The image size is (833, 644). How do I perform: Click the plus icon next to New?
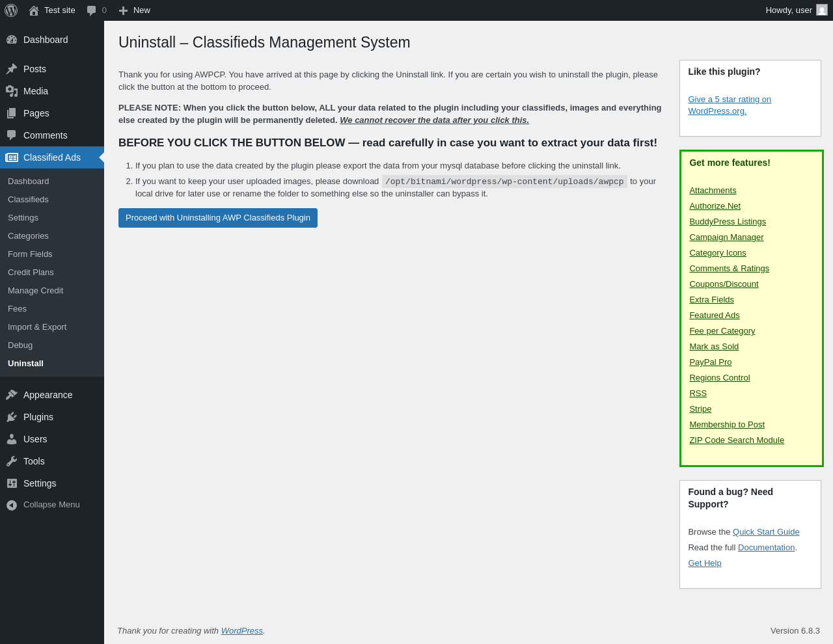pyautogui.click(x=123, y=10)
